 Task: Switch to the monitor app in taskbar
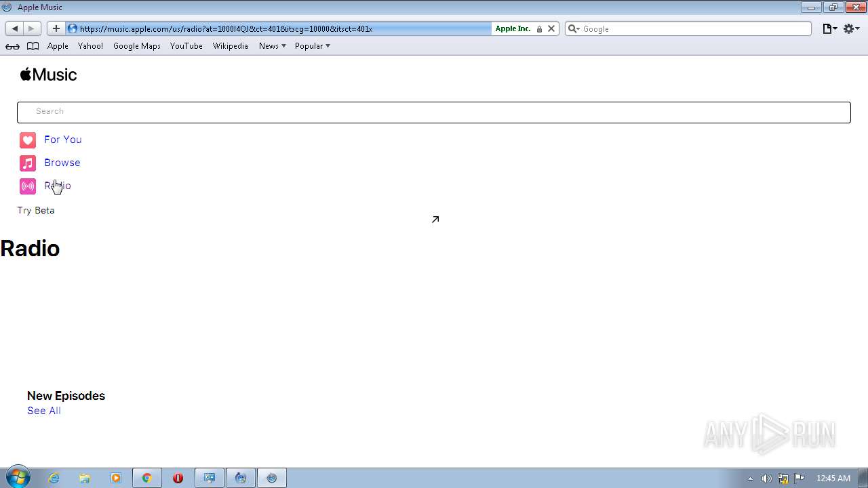tap(210, 478)
